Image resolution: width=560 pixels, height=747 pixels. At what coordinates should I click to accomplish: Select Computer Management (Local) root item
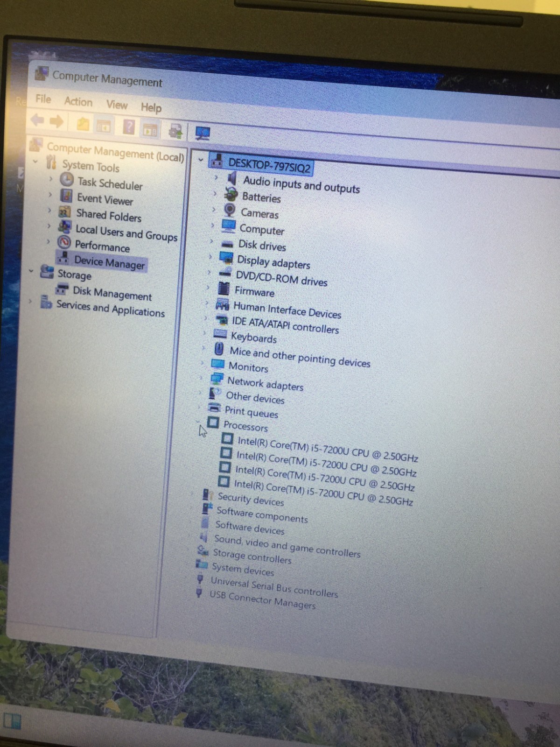click(x=115, y=152)
